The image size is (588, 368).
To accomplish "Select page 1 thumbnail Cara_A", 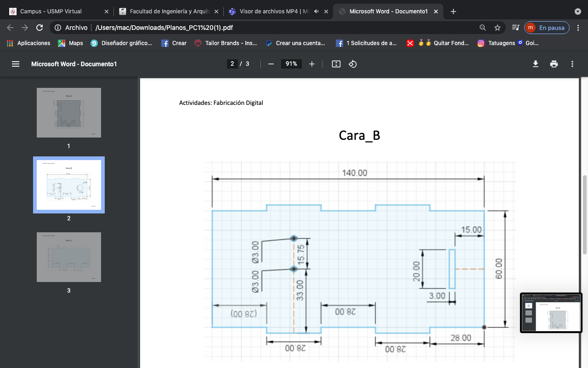I will (x=69, y=113).
